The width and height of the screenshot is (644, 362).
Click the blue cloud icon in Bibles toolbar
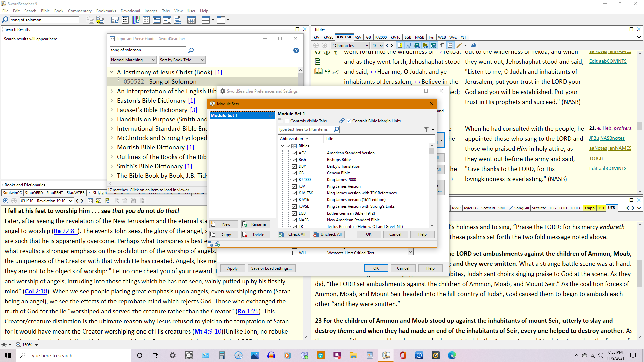pos(474,45)
